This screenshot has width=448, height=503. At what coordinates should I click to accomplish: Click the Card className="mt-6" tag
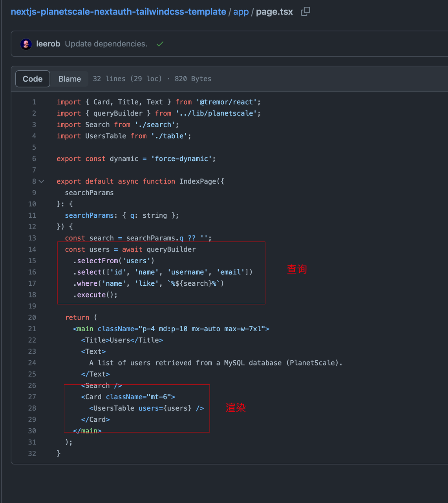pos(128,397)
